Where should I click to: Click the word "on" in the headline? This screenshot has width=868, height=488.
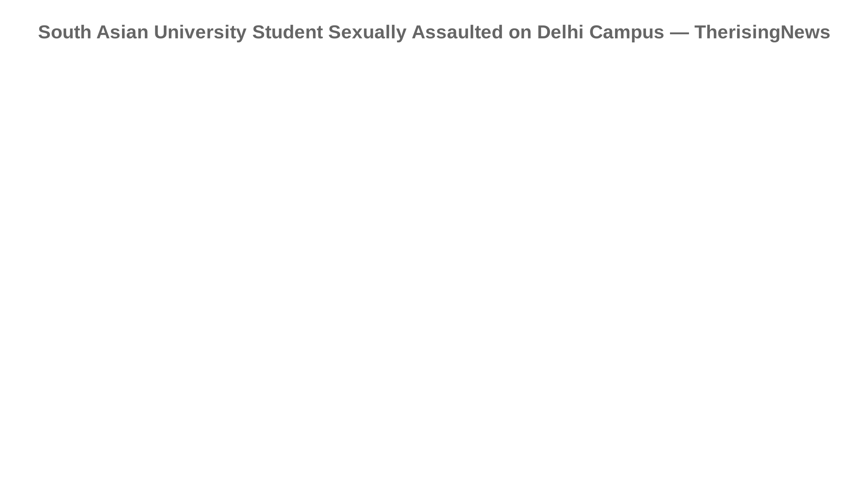(x=520, y=32)
